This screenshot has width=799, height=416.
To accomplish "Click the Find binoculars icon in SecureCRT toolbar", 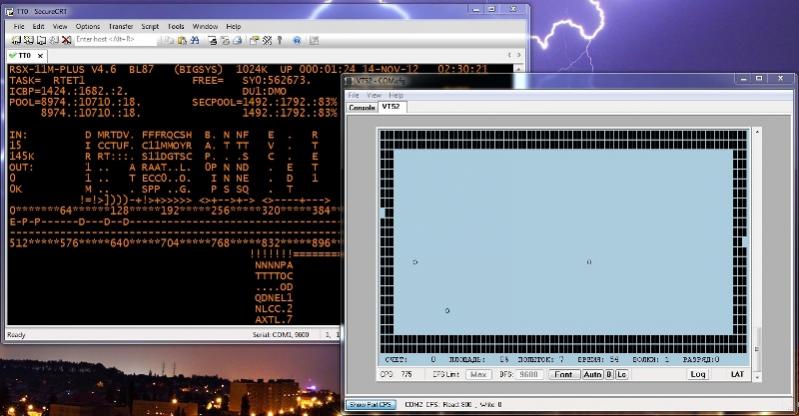I will (198, 40).
